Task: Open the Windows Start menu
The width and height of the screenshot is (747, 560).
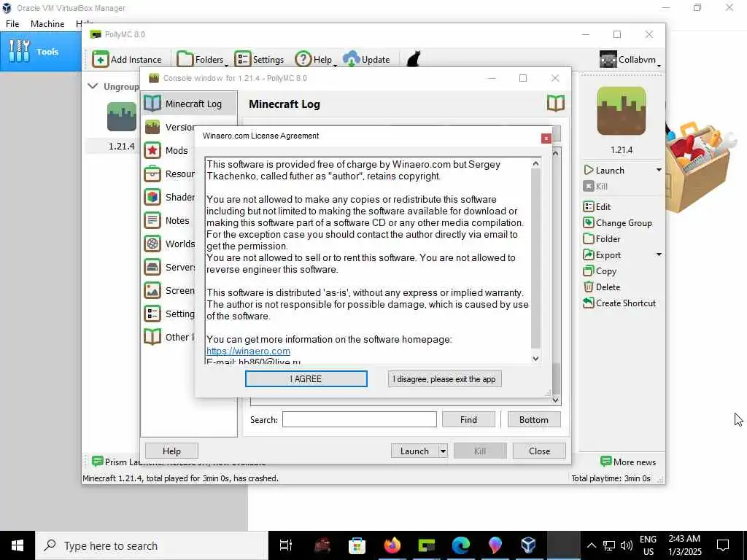Action: pos(18,545)
